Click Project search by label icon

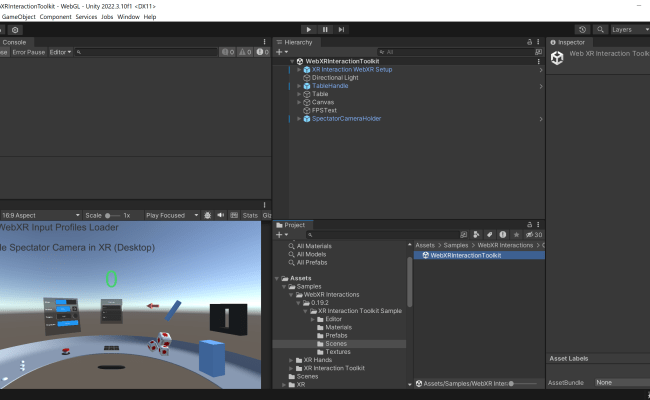[x=490, y=235]
